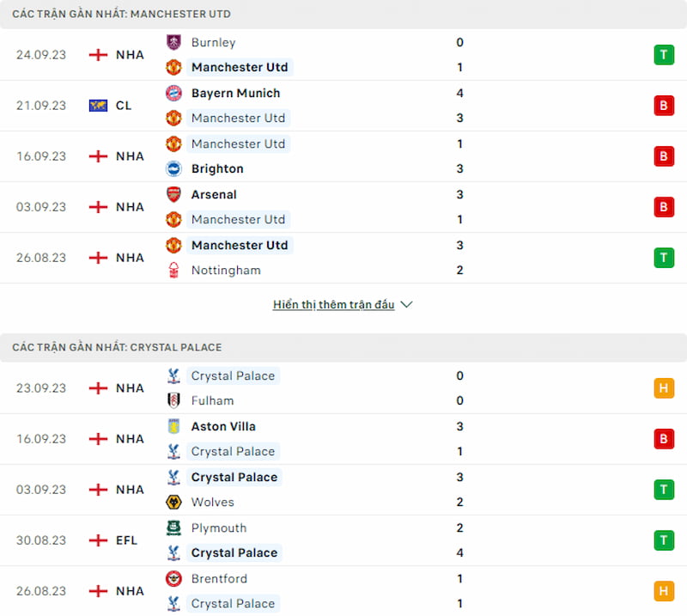
Task: Expand more matches with Hiển thị thêm trận đấu
Action: (333, 304)
